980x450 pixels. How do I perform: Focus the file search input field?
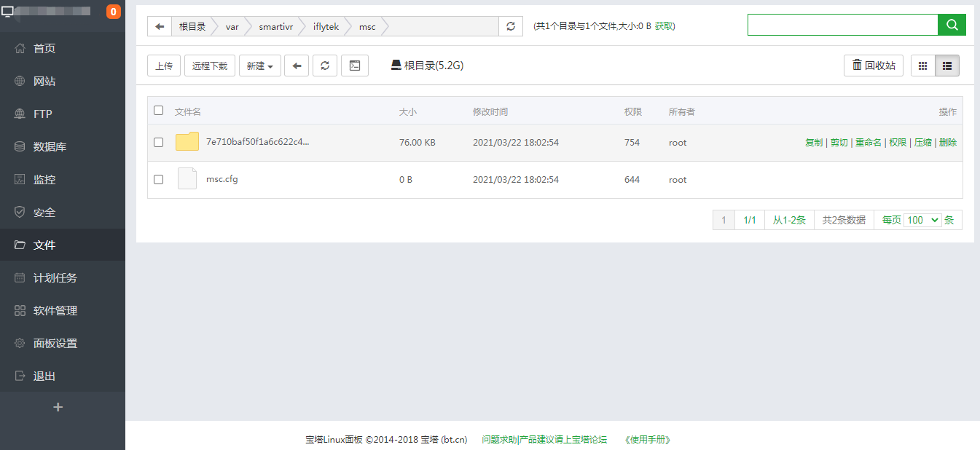click(842, 25)
